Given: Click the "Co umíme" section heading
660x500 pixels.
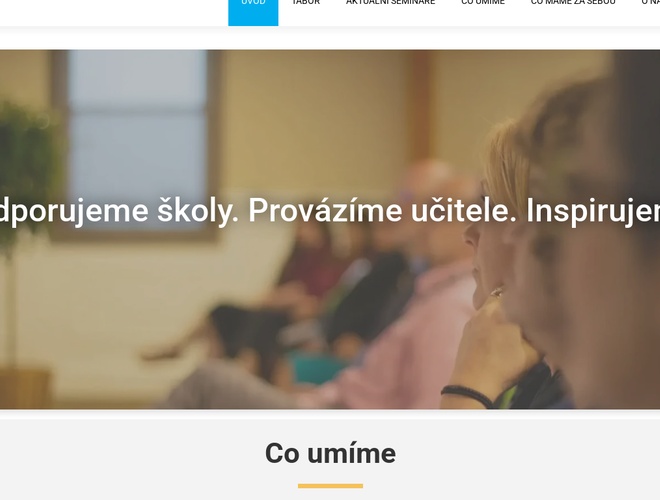Looking at the screenshot, I should pyautogui.click(x=330, y=453).
